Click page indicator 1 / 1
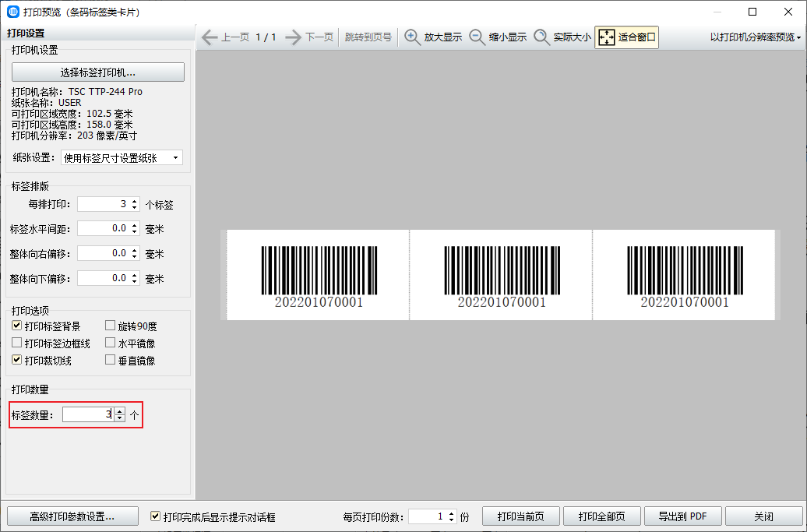Viewport: 807px width, 532px height. click(266, 37)
